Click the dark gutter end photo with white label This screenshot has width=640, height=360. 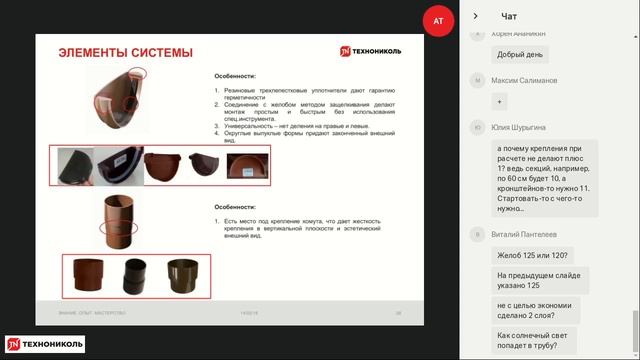point(119,167)
